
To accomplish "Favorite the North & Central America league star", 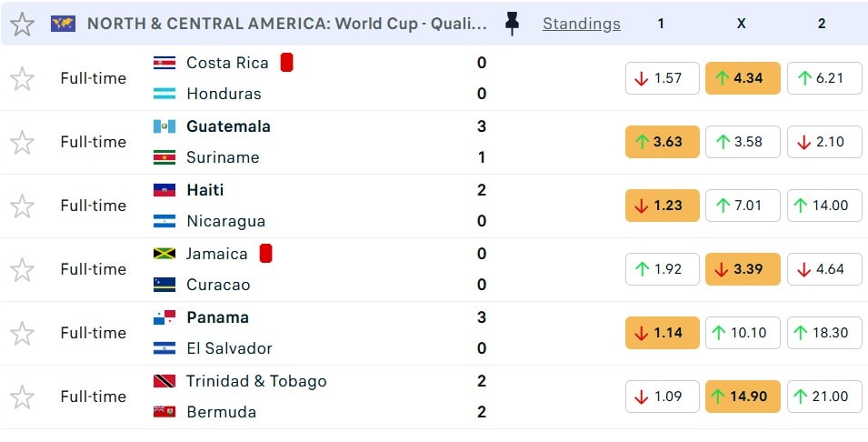I will tap(22, 25).
